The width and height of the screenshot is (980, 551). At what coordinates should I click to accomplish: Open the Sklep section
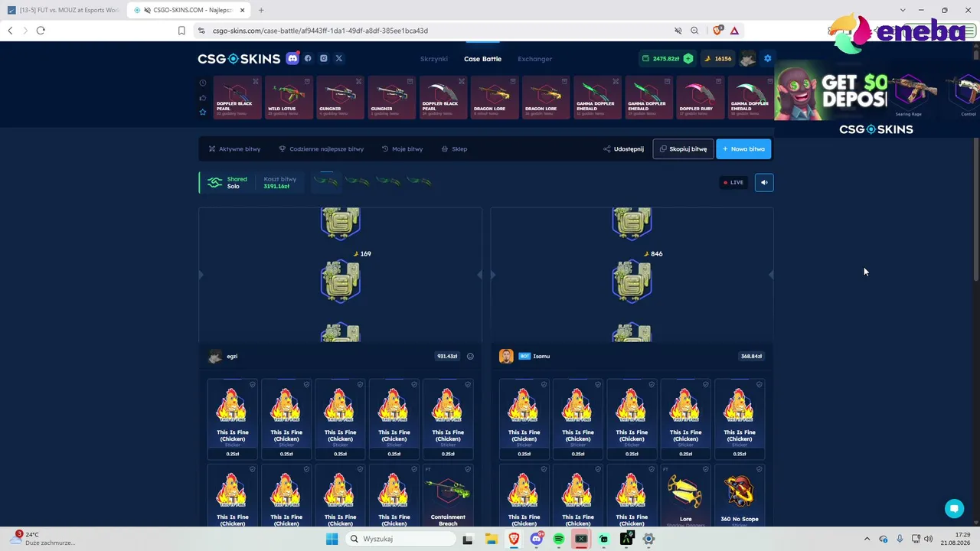click(455, 149)
